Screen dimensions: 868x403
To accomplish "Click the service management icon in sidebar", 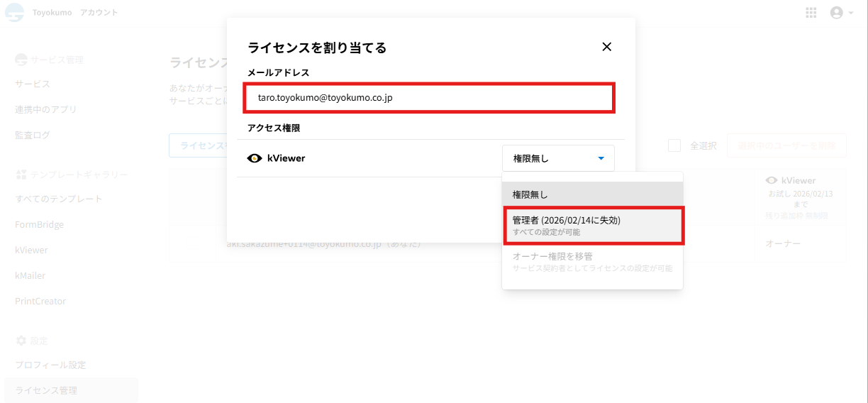I will [21, 60].
